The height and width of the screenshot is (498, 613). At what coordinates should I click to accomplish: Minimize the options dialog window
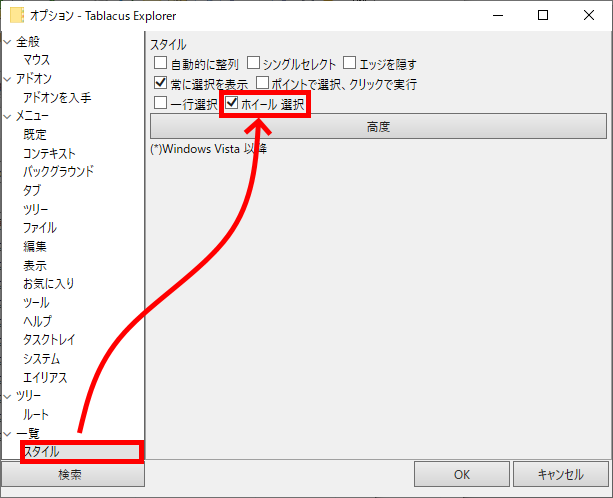coord(498,15)
